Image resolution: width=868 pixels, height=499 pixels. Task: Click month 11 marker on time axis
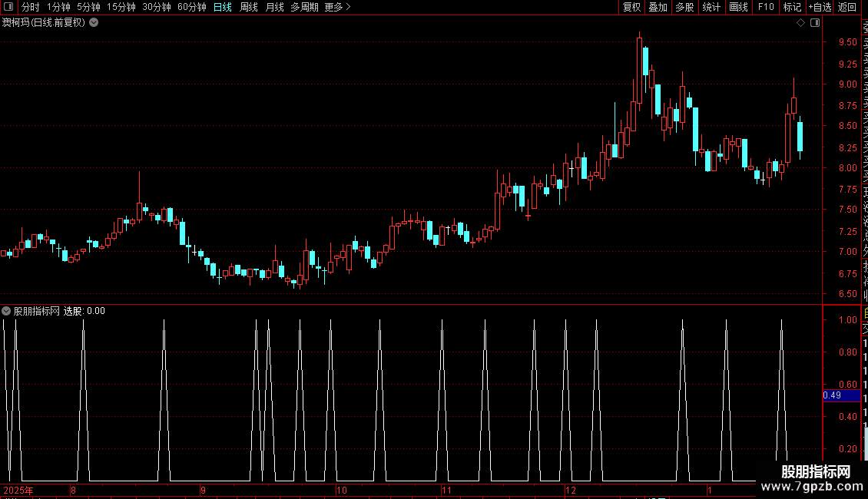coord(446,490)
